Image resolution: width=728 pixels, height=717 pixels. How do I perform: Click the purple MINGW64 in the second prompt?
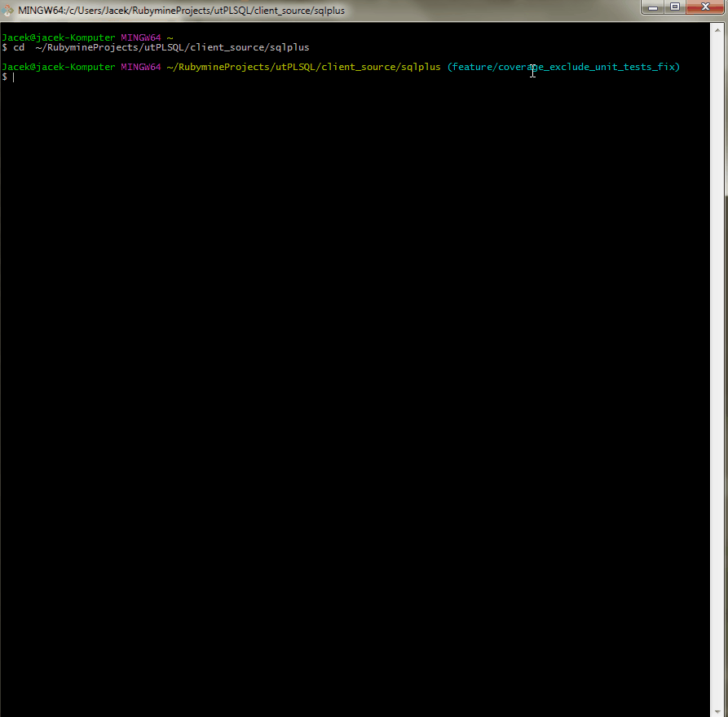(141, 67)
